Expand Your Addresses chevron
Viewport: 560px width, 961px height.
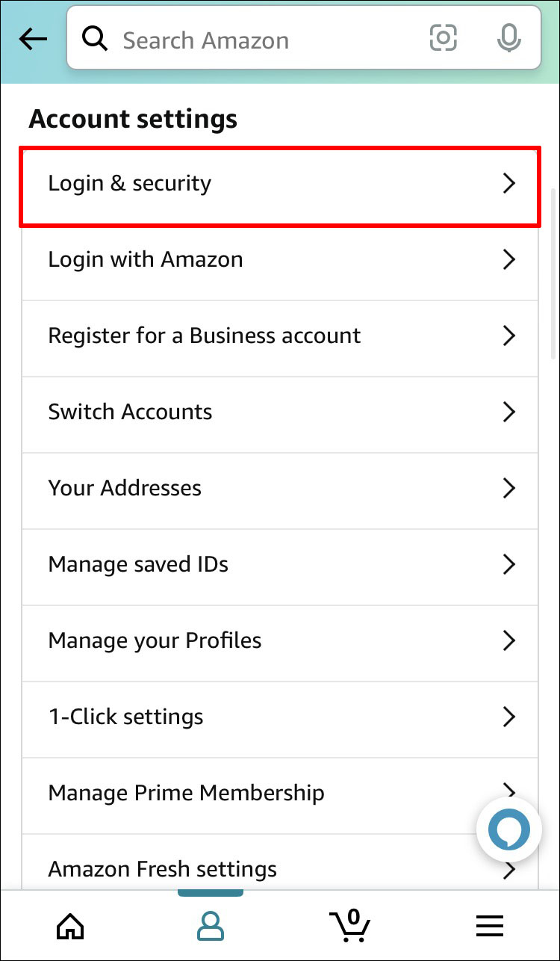509,489
